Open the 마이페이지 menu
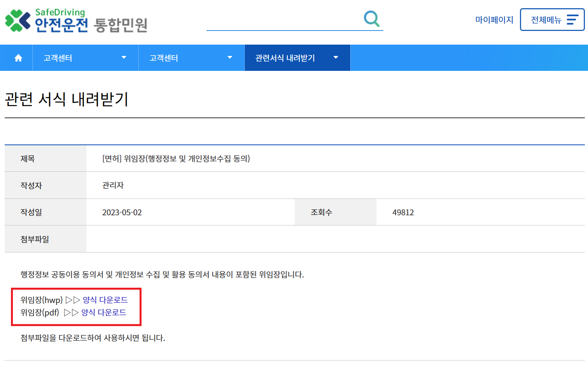Image resolution: width=588 pixels, height=366 pixels. tap(494, 20)
